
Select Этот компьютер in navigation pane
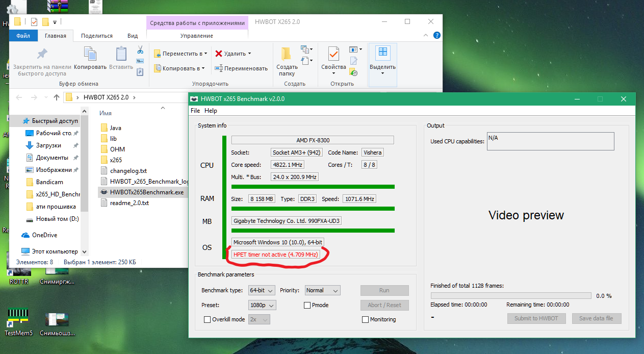click(x=55, y=251)
